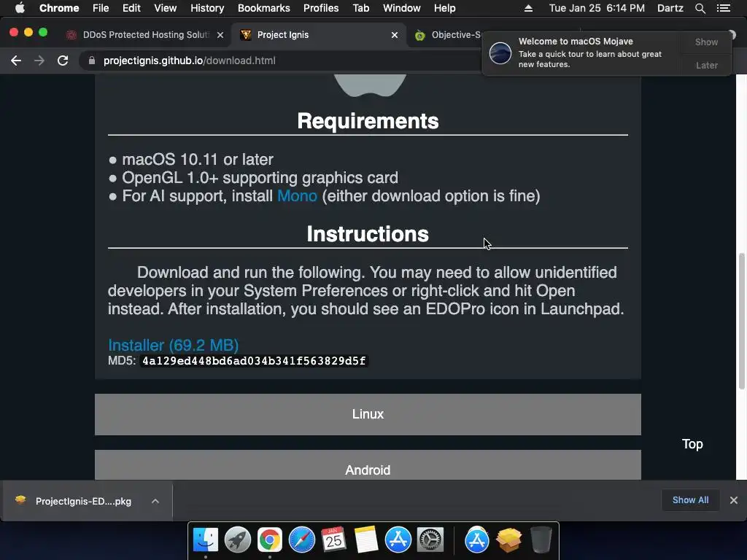The width and height of the screenshot is (747, 560).
Task: Open Spotlight search magnifier icon
Action: 700,8
